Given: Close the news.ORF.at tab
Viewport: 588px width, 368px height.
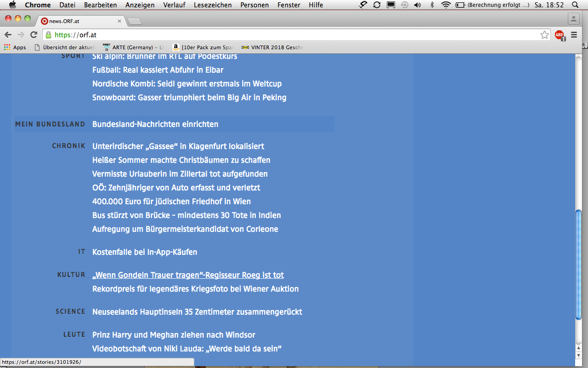Looking at the screenshot, I should pos(119,21).
